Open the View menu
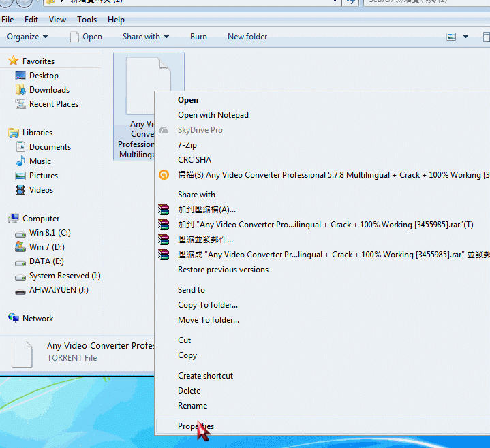 (57, 20)
